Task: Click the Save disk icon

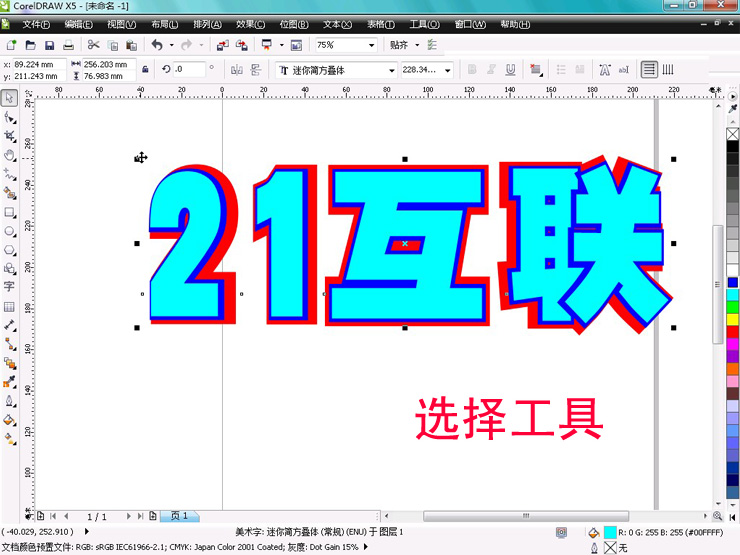Action: [48, 45]
